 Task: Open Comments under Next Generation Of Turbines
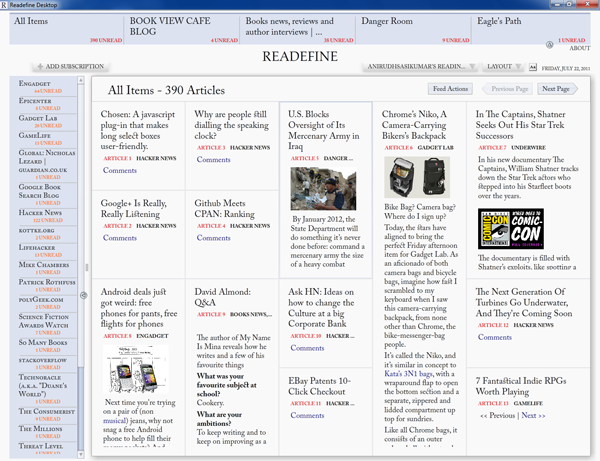495,337
